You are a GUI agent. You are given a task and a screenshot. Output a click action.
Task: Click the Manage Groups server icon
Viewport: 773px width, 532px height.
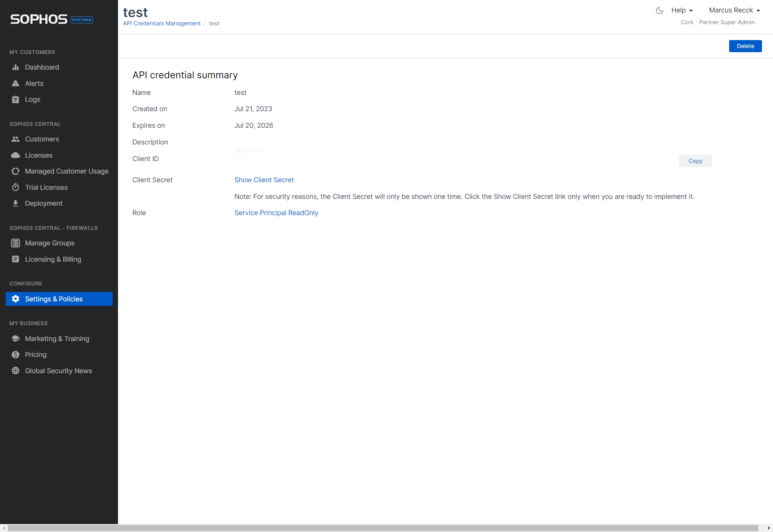point(16,243)
